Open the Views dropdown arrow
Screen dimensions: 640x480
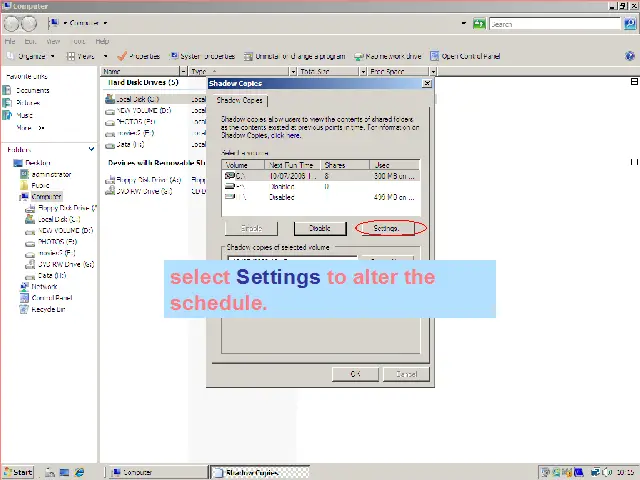pos(106,56)
